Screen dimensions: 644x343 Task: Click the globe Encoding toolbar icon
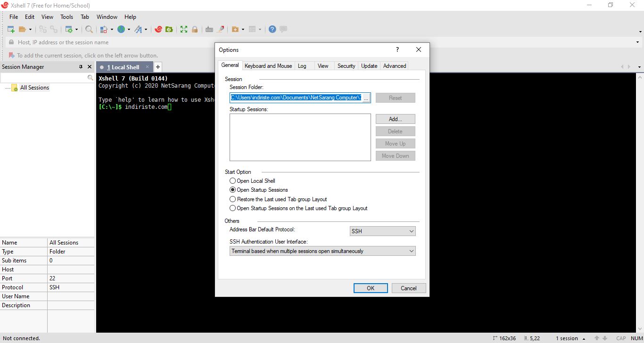tap(121, 29)
